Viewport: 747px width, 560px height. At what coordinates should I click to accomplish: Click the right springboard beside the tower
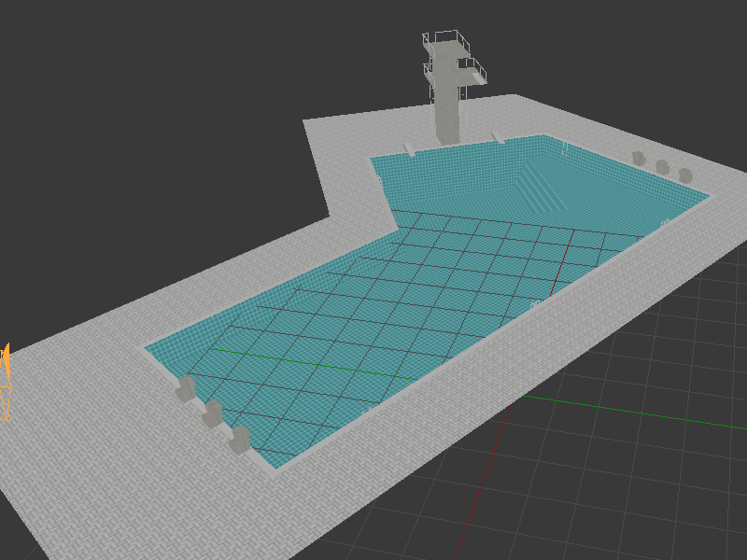498,138
